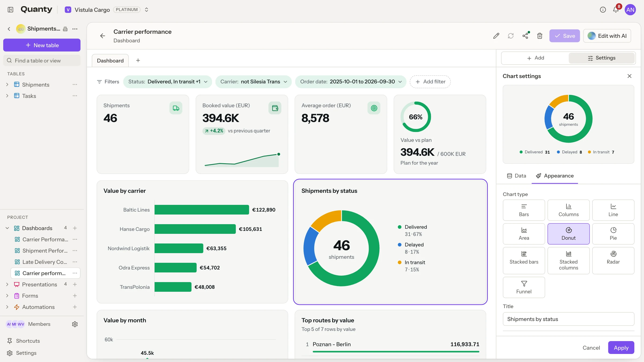Image resolution: width=644 pixels, height=362 pixels.
Task: Click the wallet icon on Booked value card
Action: (x=275, y=108)
